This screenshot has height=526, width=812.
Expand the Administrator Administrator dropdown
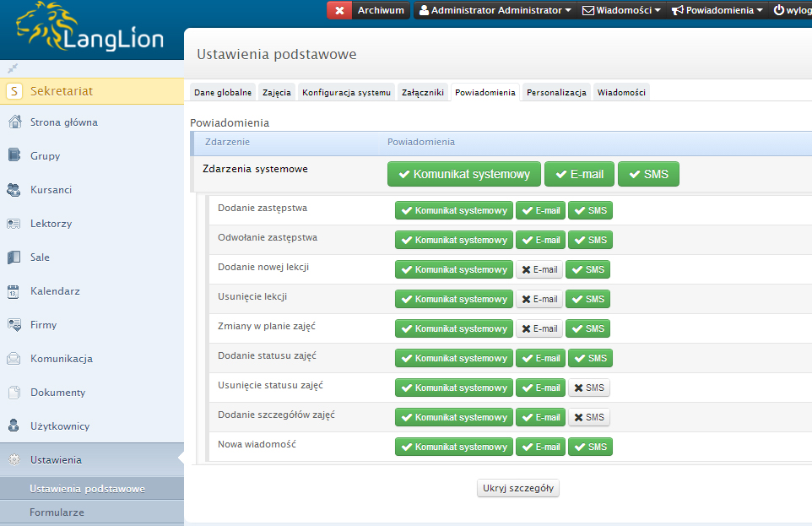click(495, 10)
